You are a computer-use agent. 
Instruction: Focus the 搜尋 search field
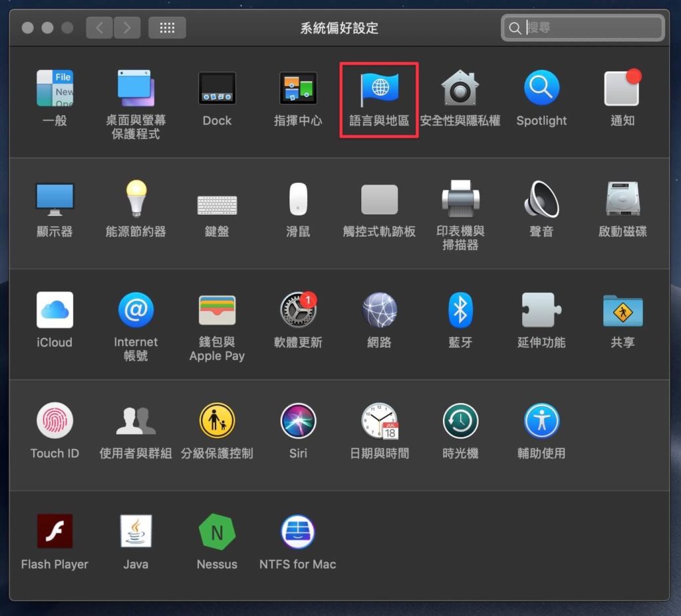coord(583,28)
